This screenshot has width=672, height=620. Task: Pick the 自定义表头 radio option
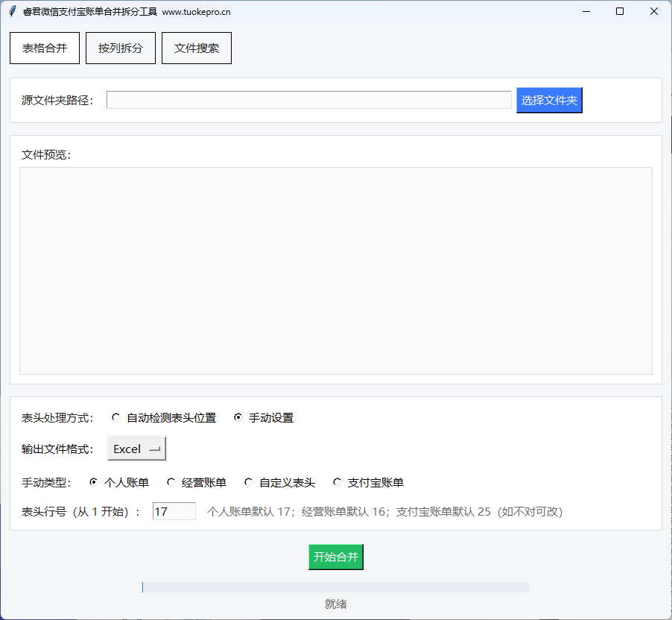(x=249, y=482)
